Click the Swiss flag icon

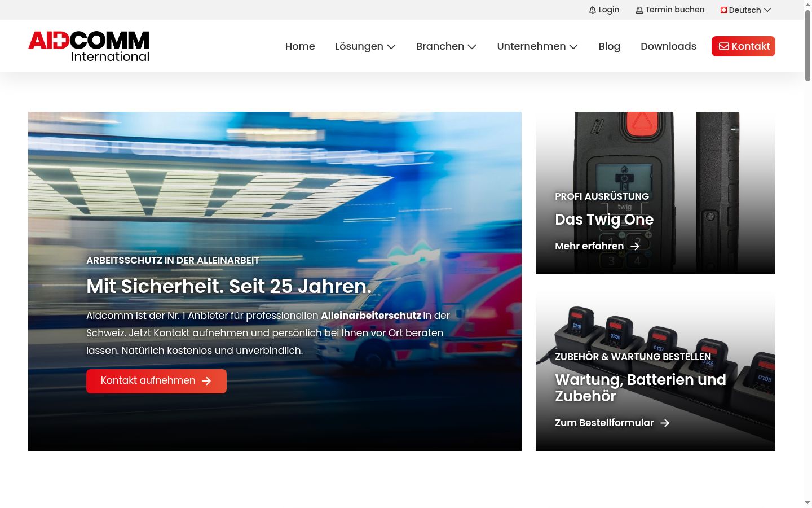(723, 10)
